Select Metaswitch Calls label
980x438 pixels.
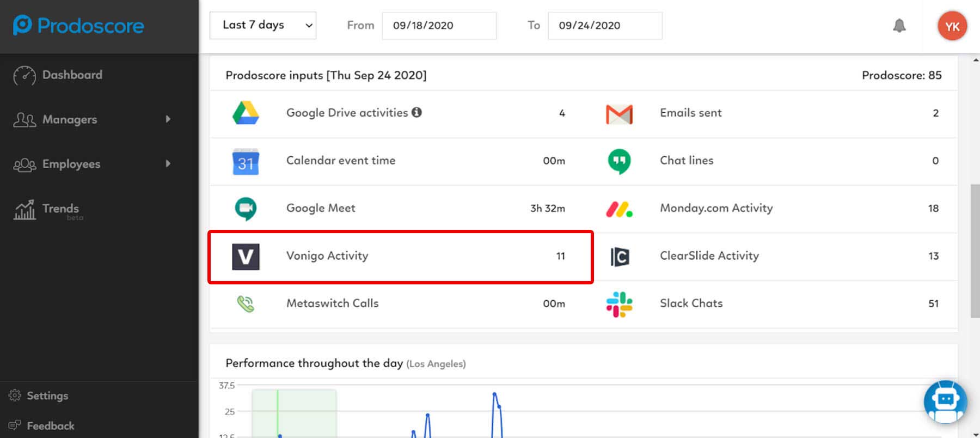[x=333, y=303]
